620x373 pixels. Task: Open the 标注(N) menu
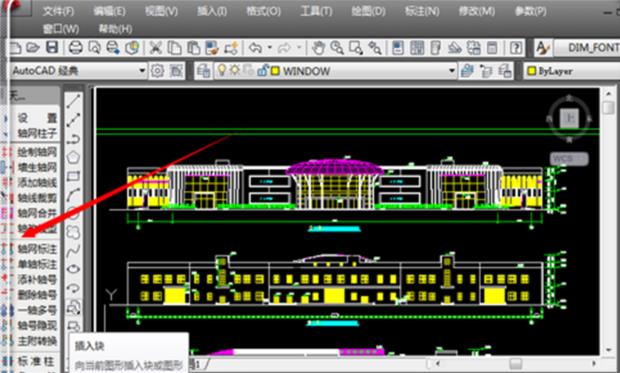422,11
